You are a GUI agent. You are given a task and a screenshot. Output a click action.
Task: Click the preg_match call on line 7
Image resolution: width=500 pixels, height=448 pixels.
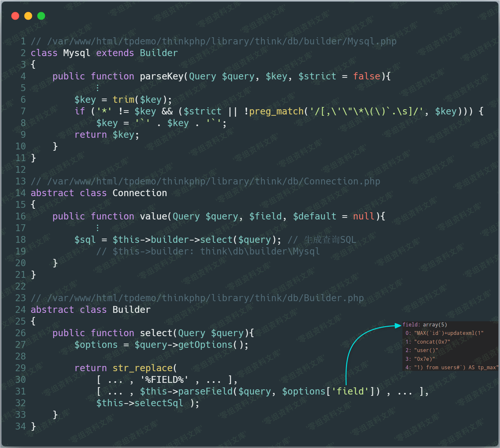pyautogui.click(x=276, y=111)
